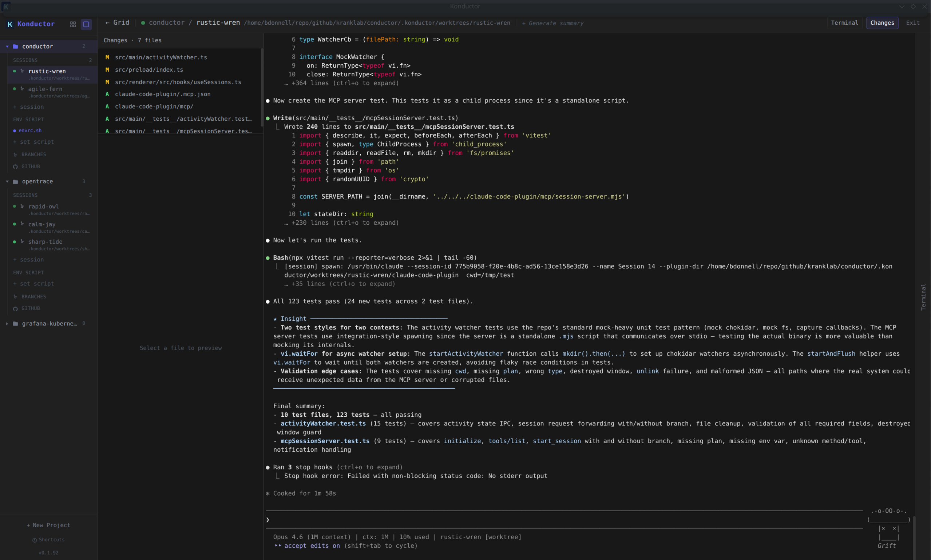Open mcpSessionServer.tes added file
931x560 pixels.
[179, 131]
